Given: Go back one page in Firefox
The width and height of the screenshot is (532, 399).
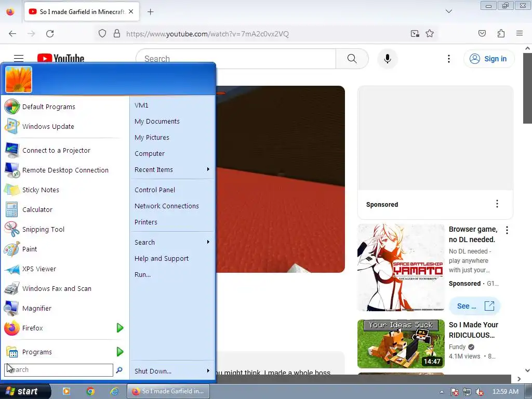Looking at the screenshot, I should [x=12, y=34].
